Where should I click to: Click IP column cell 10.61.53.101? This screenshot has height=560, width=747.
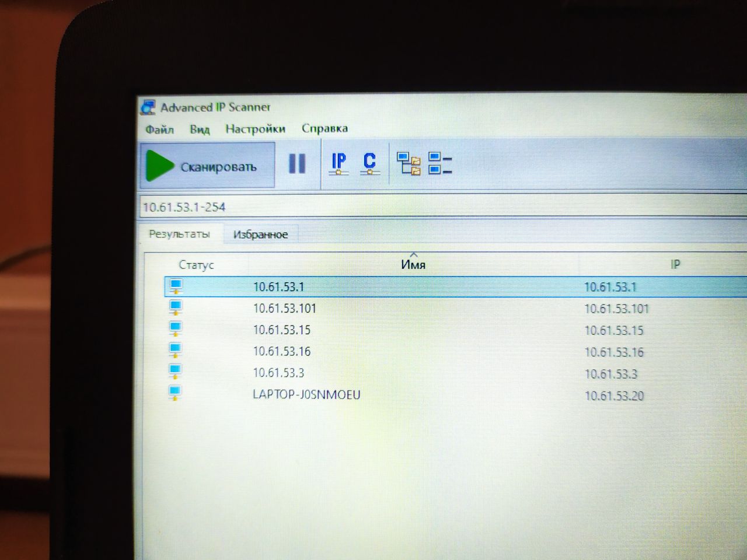(616, 309)
